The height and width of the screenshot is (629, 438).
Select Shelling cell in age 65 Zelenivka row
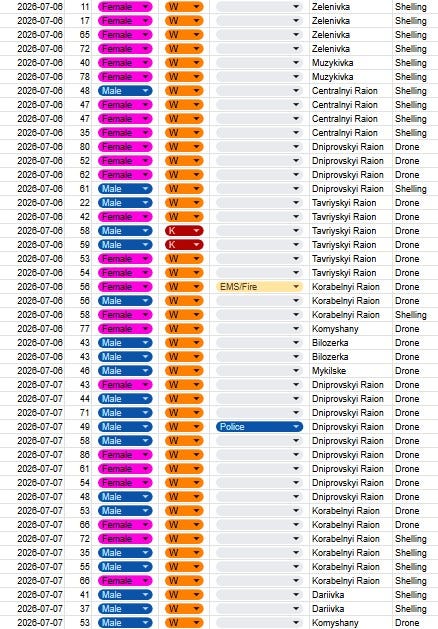coord(415,35)
